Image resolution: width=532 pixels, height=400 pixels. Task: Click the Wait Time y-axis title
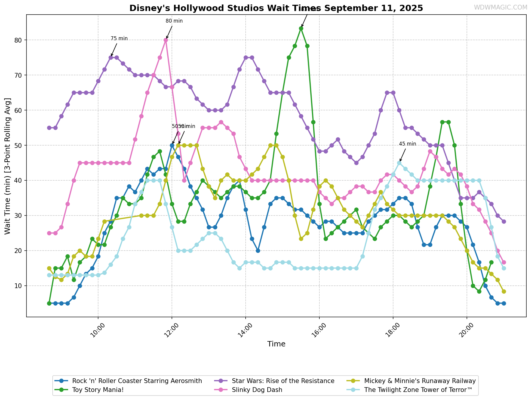point(8,166)
